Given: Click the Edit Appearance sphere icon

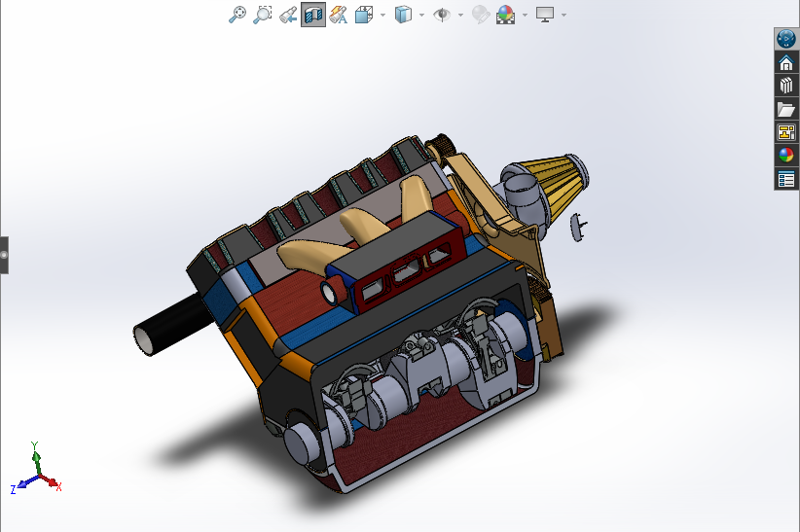Looking at the screenshot, I should click(x=481, y=15).
